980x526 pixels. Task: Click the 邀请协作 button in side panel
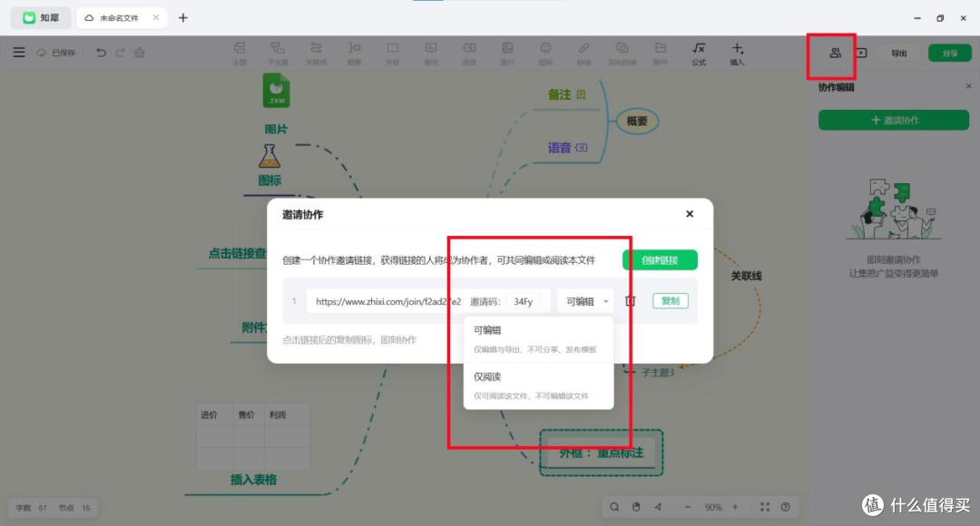(894, 120)
